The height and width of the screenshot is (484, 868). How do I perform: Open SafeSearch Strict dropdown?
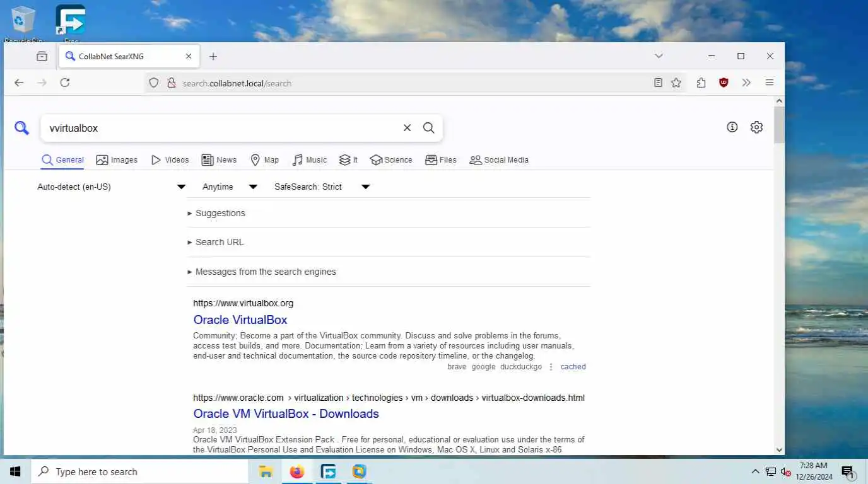[x=322, y=187]
